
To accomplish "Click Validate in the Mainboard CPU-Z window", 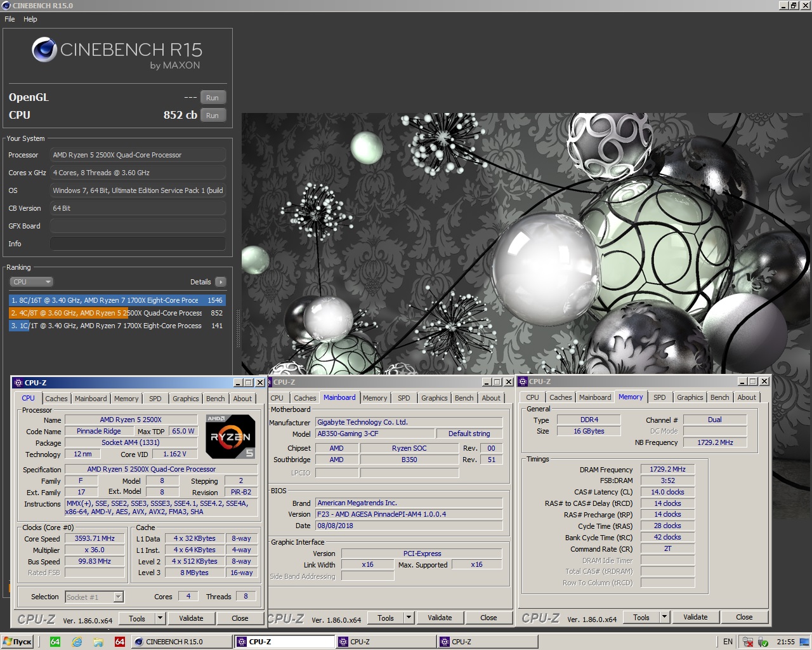I will [x=440, y=618].
